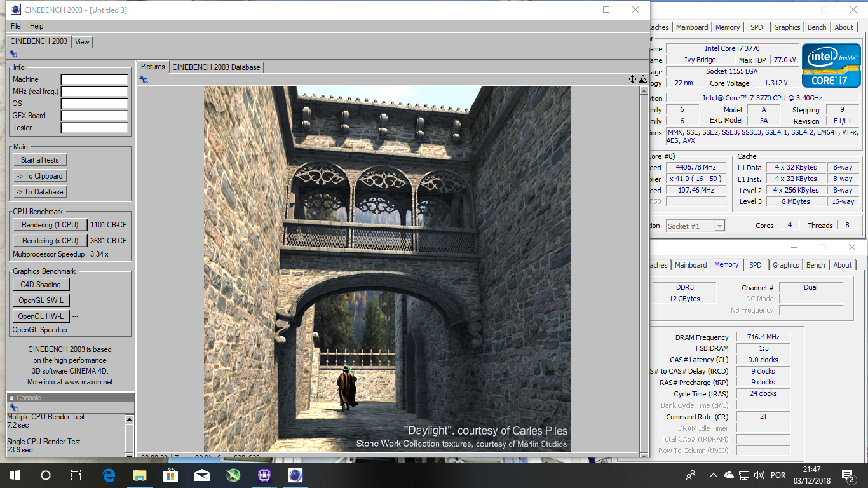Click the GFX-Board input field
The height and width of the screenshot is (488, 868).
pyautogui.click(x=95, y=116)
